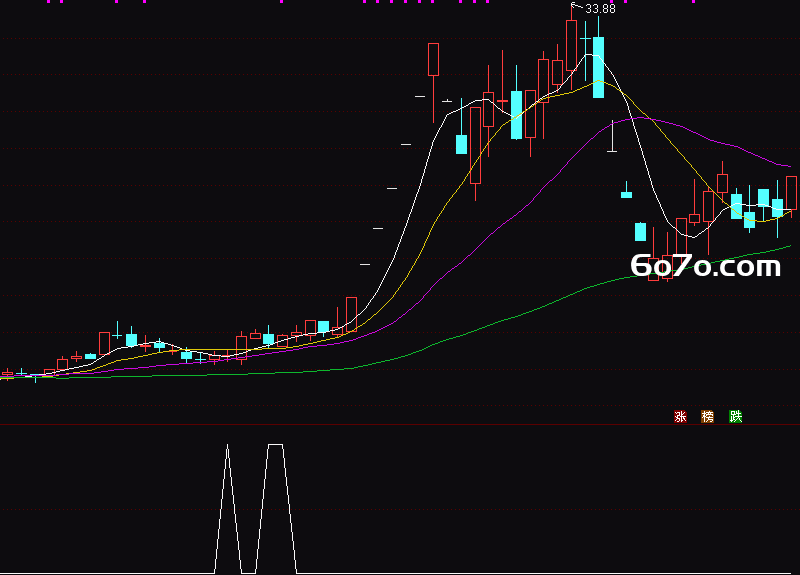Open the orange 榜 ranking icon
The width and height of the screenshot is (800, 575).
(708, 417)
